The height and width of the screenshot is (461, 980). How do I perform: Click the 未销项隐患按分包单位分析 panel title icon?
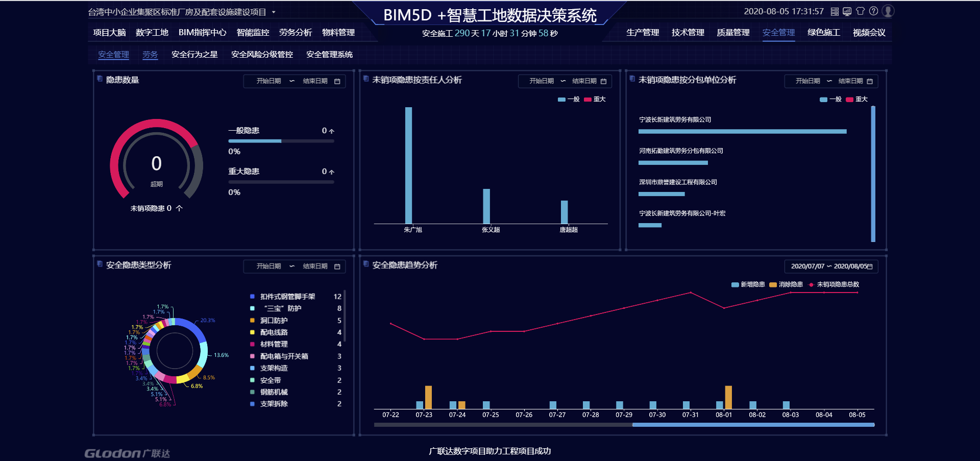click(632, 79)
